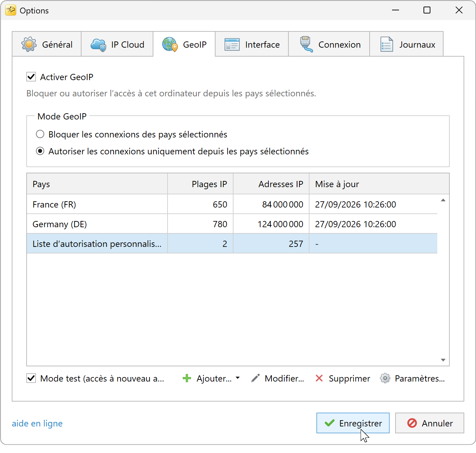
Task: Switch to the Journaux tab
Action: coord(407,44)
